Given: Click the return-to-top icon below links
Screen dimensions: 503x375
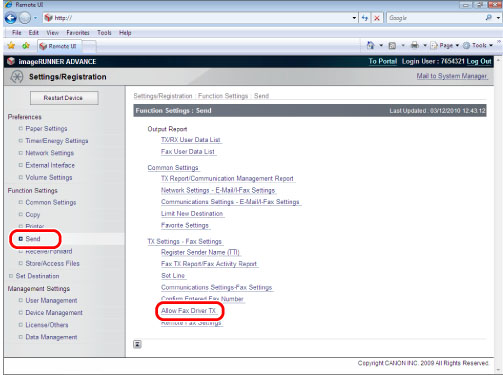Looking at the screenshot, I should pyautogui.click(x=137, y=344).
